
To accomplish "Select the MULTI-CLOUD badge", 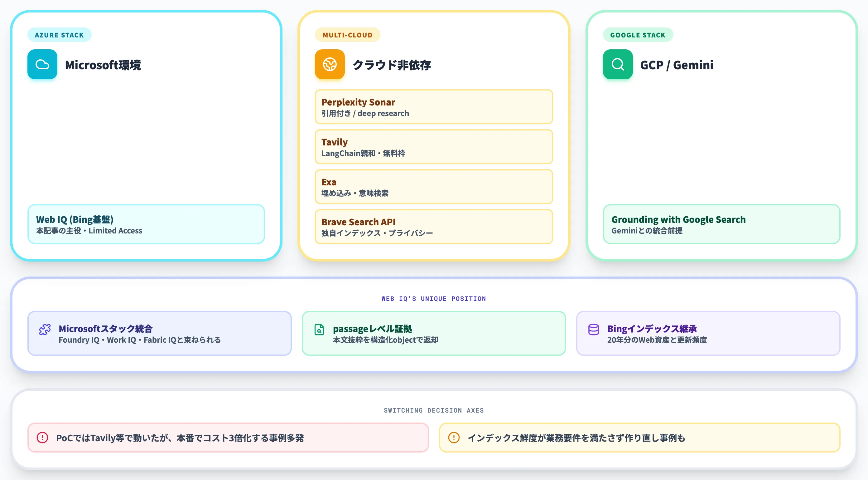I will coord(347,35).
